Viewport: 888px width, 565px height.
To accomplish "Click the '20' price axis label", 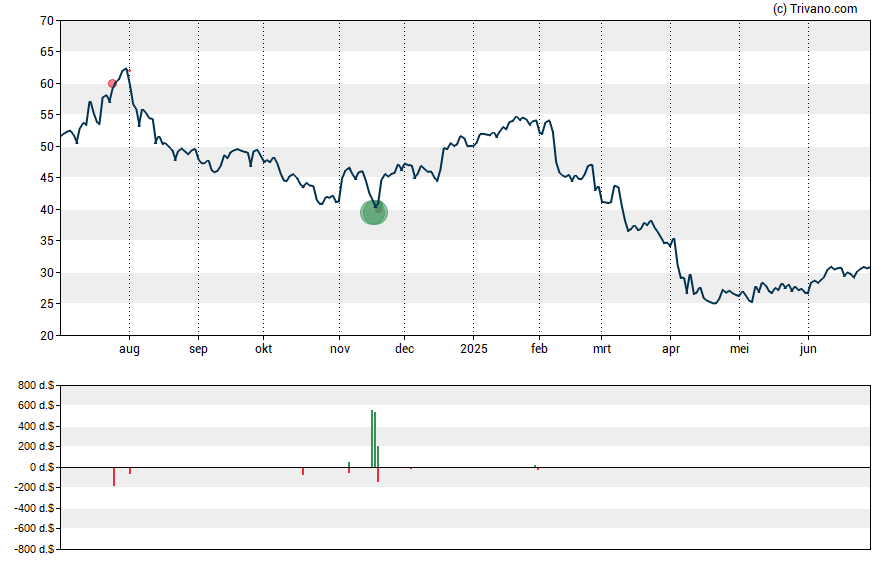I will coord(47,336).
